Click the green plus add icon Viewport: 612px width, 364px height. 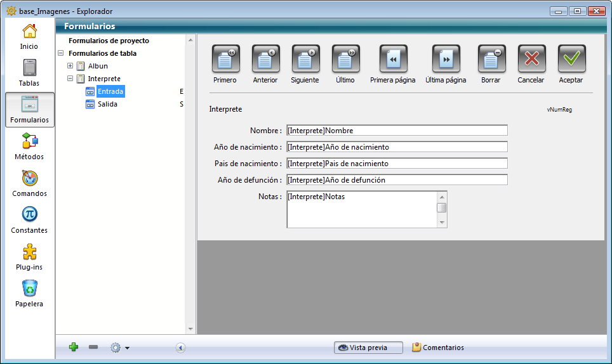[74, 348]
